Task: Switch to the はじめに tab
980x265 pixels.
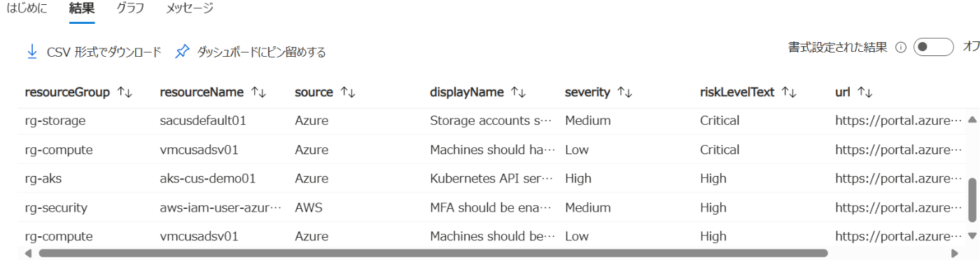Action: pyautogui.click(x=27, y=8)
